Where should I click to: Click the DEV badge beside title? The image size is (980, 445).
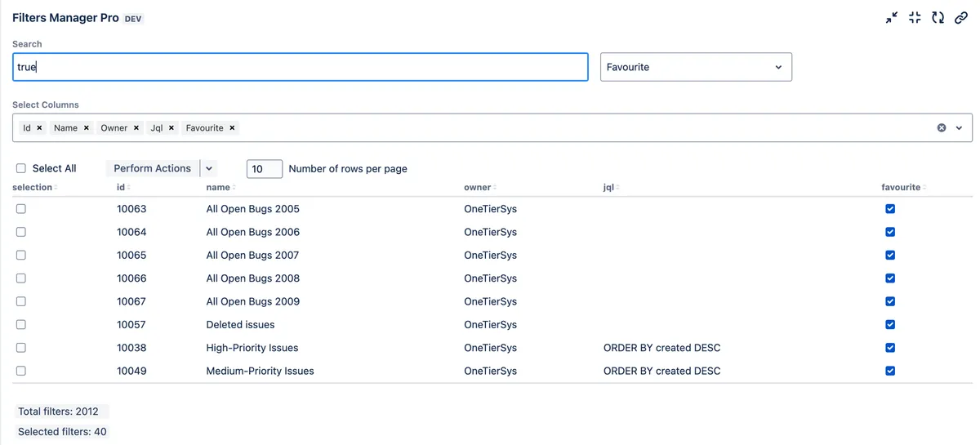[133, 18]
